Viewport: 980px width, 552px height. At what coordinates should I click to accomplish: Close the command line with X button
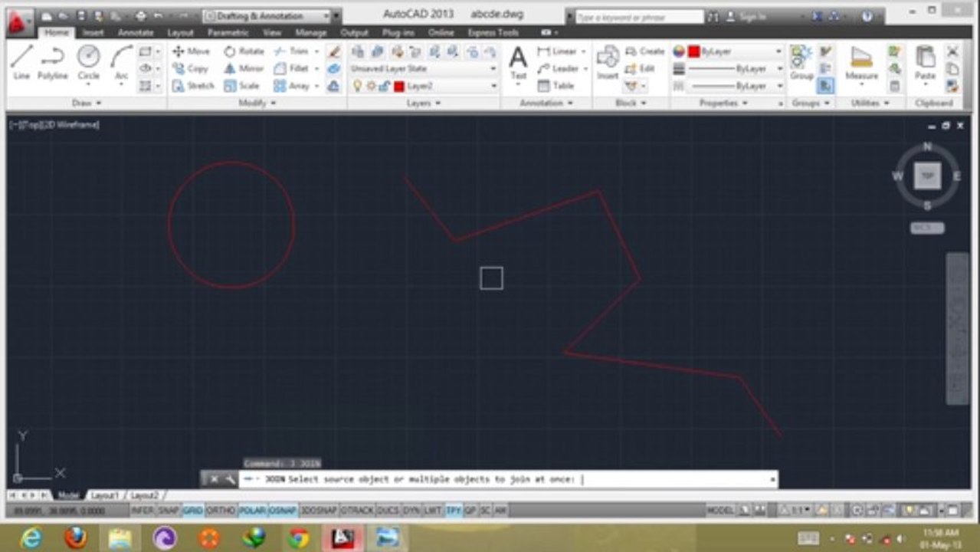tap(214, 480)
